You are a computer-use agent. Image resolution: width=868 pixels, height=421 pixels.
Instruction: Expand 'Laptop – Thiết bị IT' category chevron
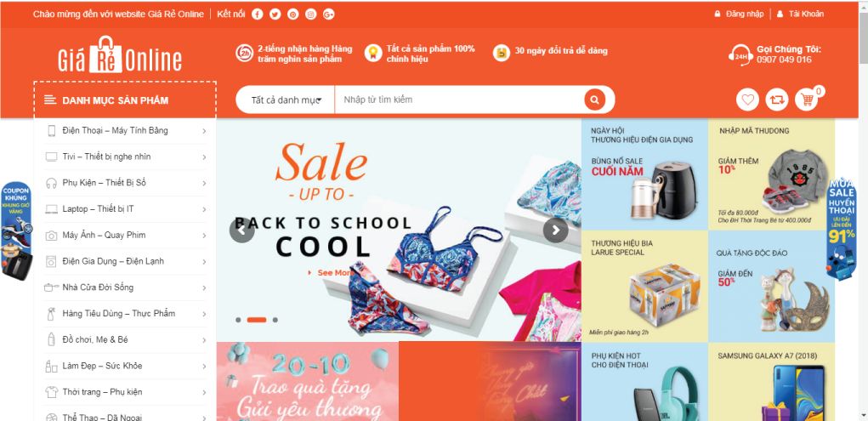[204, 209]
